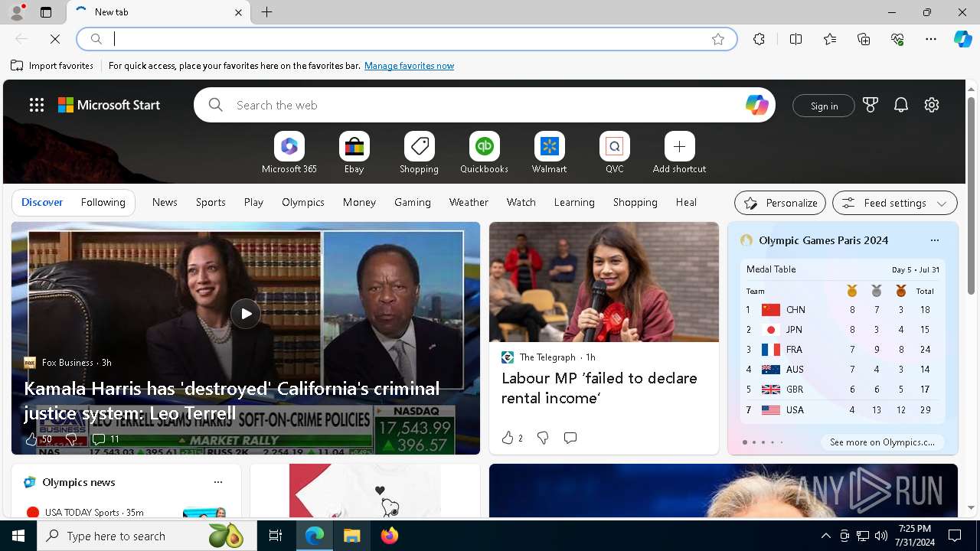Image resolution: width=980 pixels, height=551 pixels.
Task: Open Kamala Harris article headline
Action: coord(231,400)
